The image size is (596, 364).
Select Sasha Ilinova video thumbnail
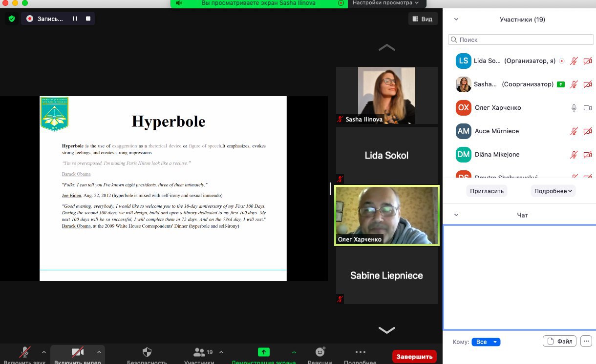point(387,95)
